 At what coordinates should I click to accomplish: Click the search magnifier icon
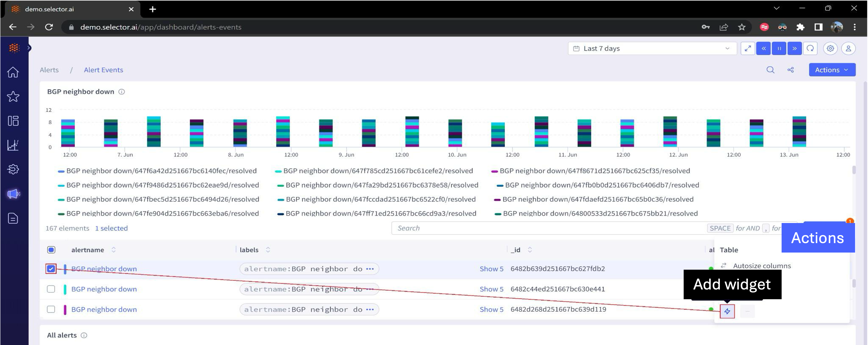click(770, 70)
